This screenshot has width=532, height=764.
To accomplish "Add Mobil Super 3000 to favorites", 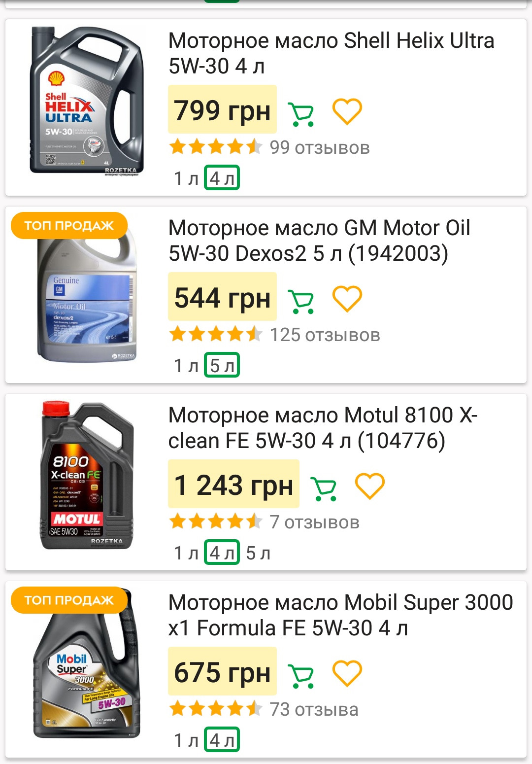I will pos(347,673).
